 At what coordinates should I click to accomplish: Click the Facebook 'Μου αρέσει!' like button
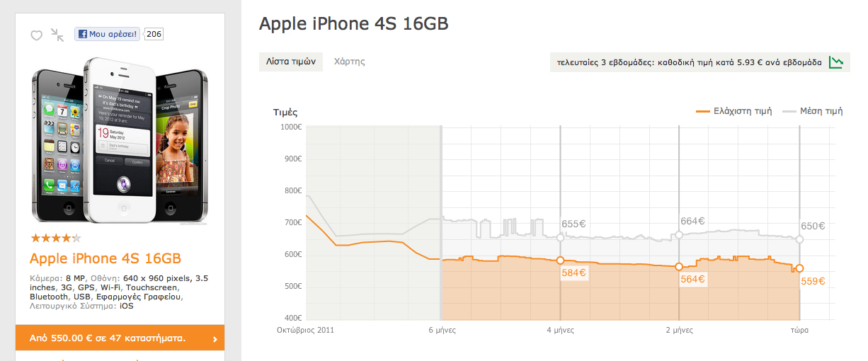[x=108, y=34]
